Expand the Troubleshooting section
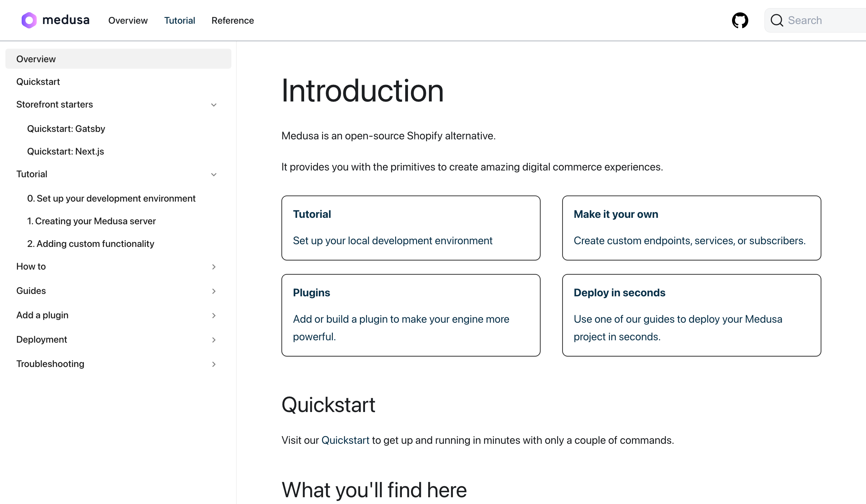 click(214, 365)
